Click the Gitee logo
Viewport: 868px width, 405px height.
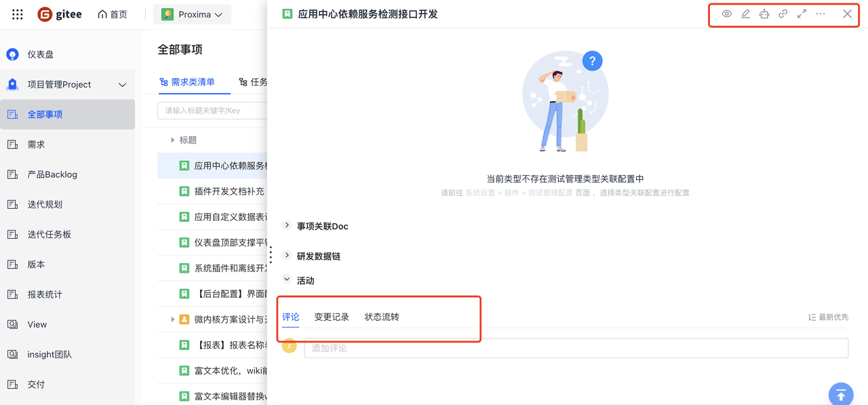pyautogui.click(x=60, y=14)
